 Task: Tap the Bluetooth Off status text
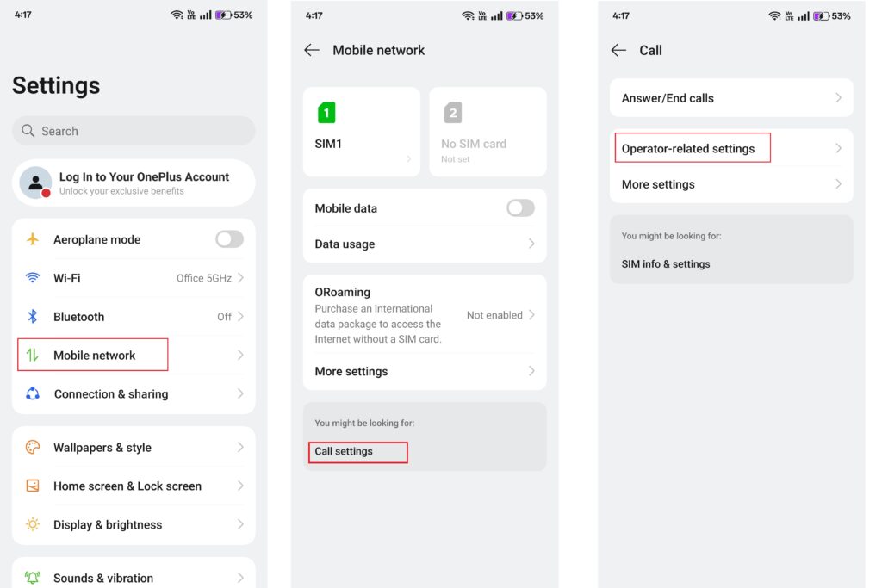click(225, 317)
